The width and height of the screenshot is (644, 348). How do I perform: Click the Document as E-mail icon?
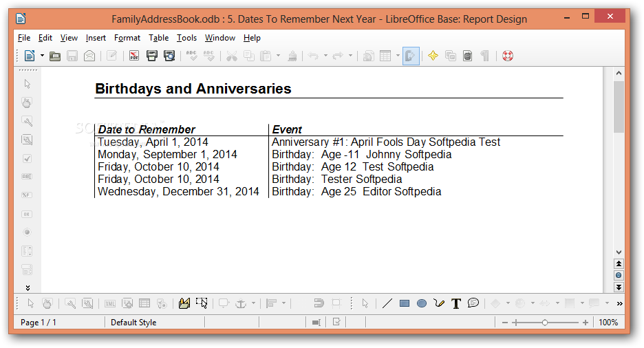coord(89,56)
